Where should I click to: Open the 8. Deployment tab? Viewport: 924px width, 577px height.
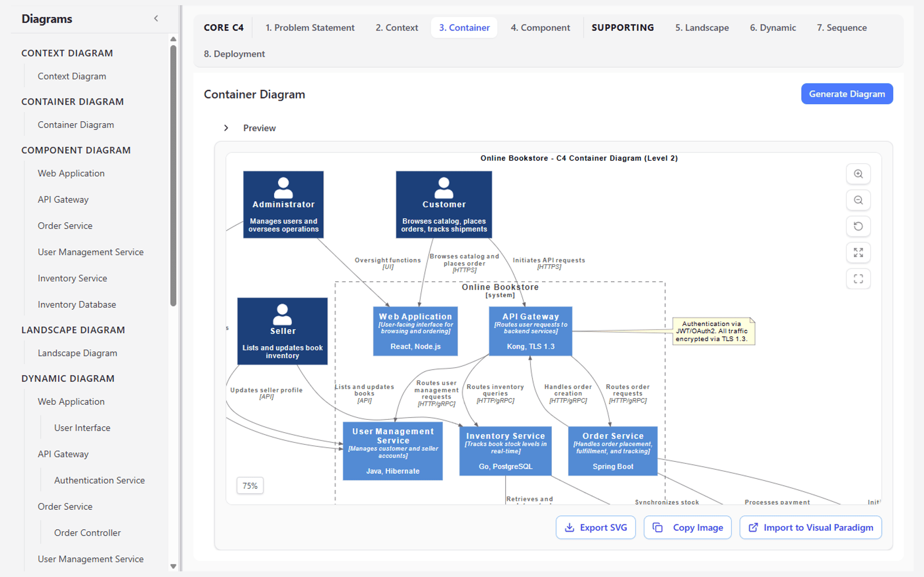(x=234, y=54)
